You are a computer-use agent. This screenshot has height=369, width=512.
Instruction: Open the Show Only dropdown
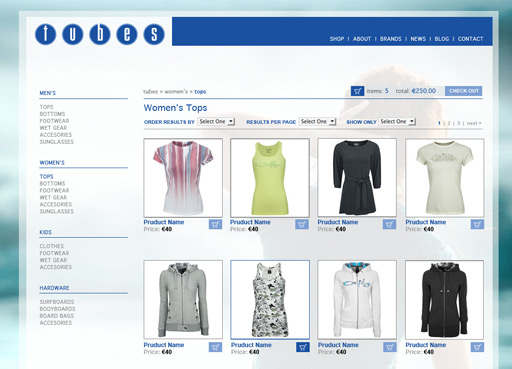pyautogui.click(x=397, y=122)
